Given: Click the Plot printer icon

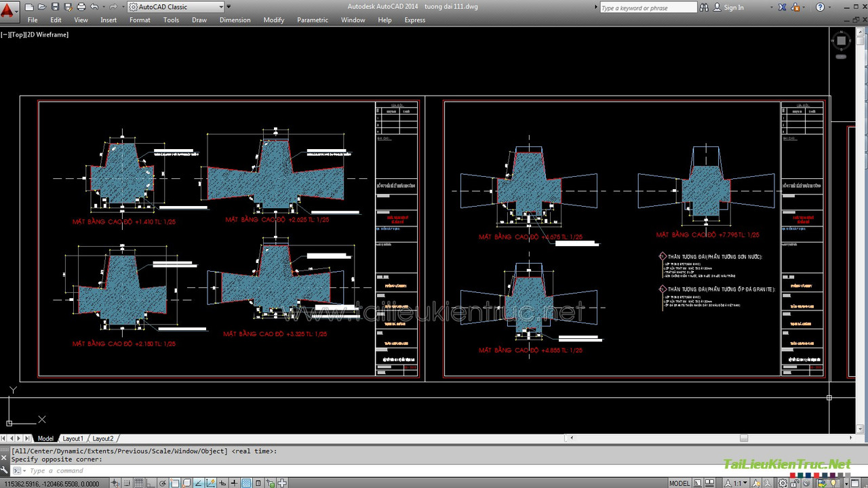Looking at the screenshot, I should tap(81, 7).
